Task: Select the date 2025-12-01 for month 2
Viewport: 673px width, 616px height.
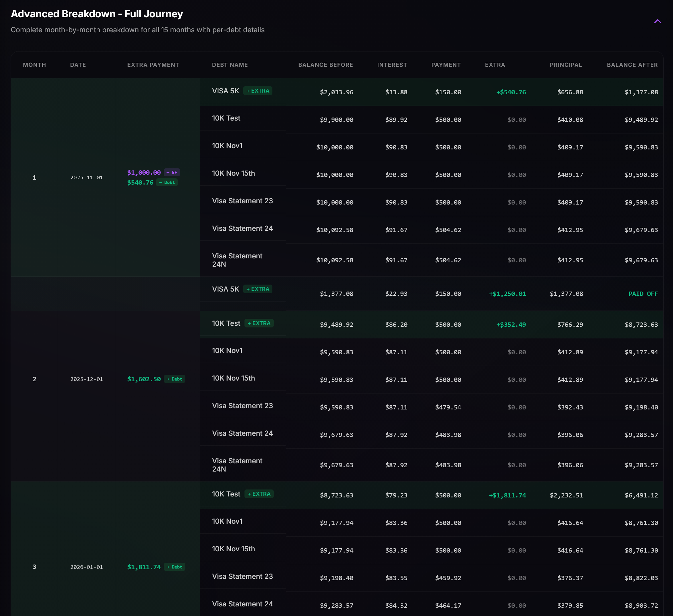Action: 87,379
